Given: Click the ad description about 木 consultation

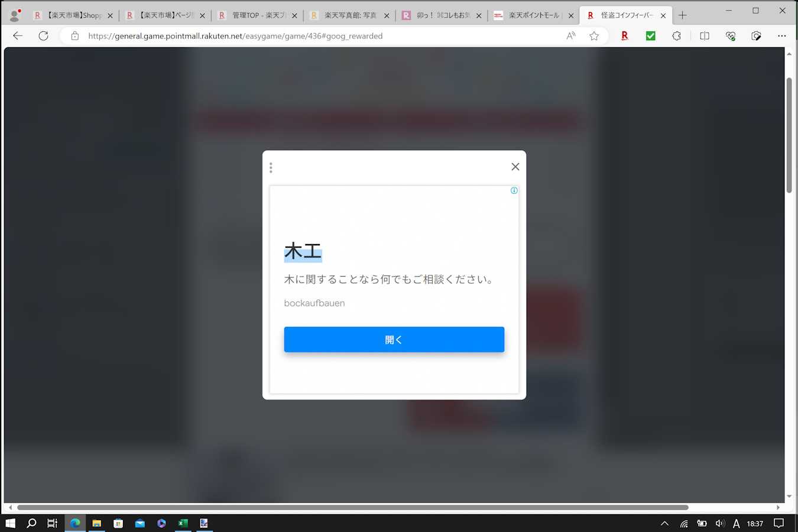Looking at the screenshot, I should pyautogui.click(x=390, y=279).
